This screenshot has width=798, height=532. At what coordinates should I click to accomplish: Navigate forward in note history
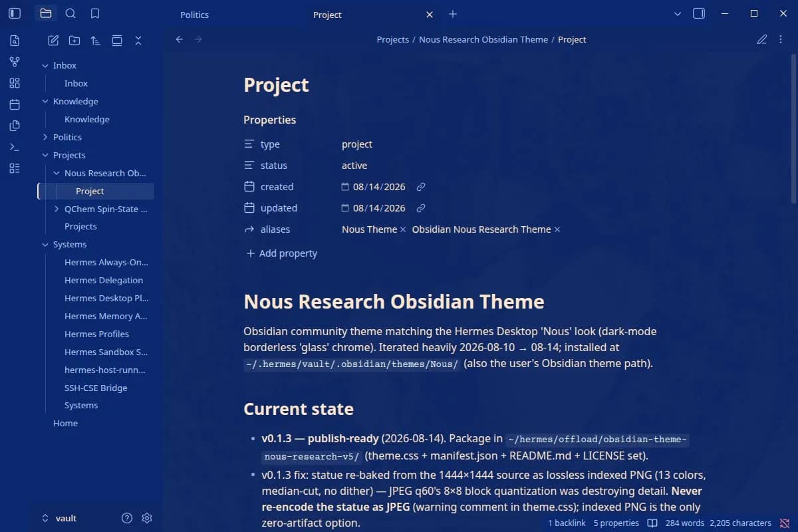(198, 39)
